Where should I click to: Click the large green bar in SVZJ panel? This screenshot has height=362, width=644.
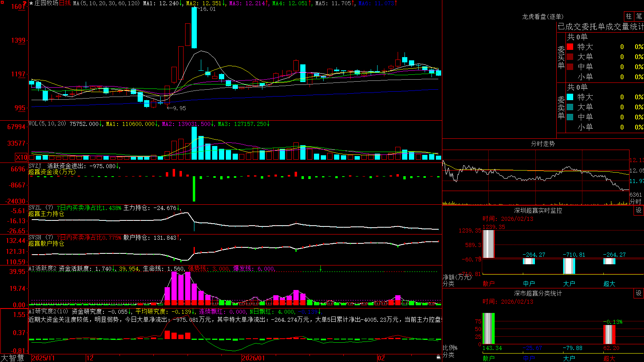click(x=194, y=189)
